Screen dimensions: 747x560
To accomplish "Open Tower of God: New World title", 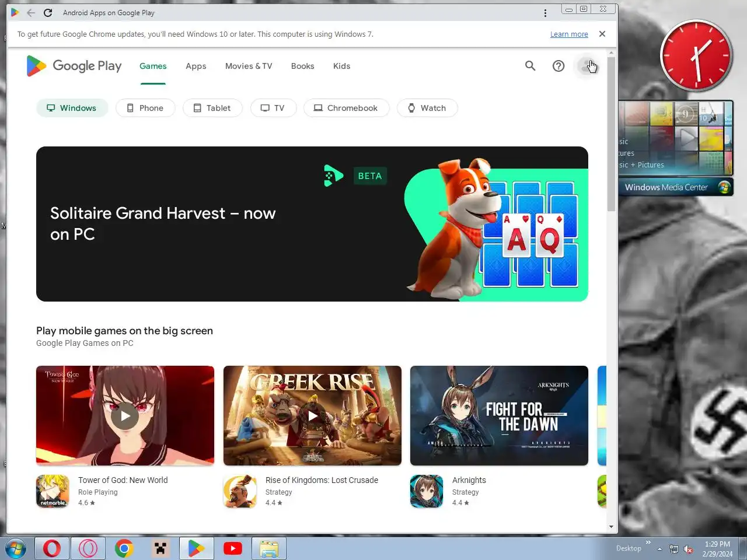I will pos(123,480).
